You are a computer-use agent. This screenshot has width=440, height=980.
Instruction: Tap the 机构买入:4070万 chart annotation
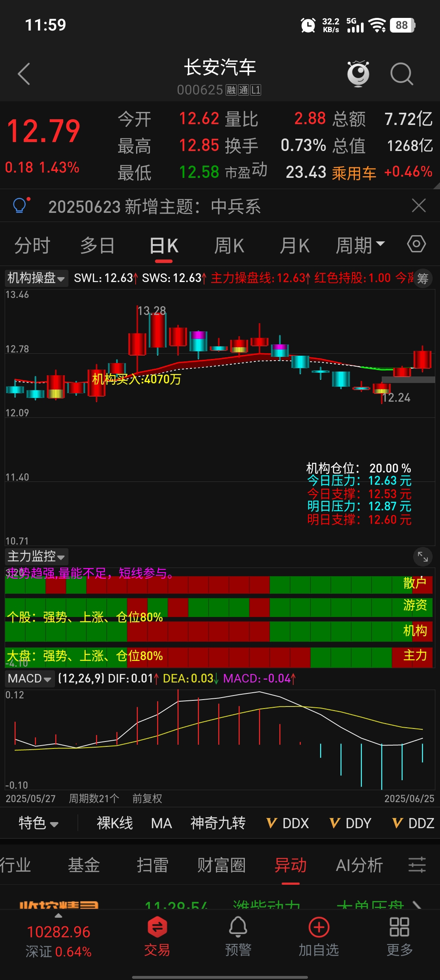pos(136,379)
